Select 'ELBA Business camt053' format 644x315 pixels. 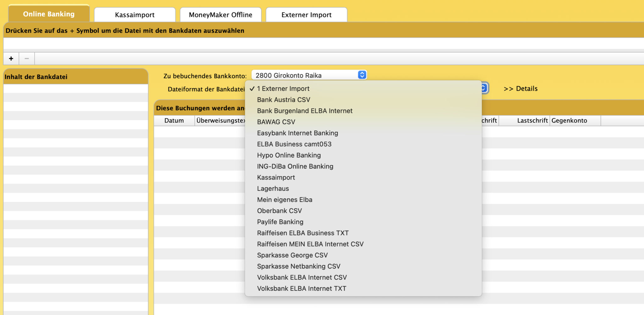tap(294, 144)
